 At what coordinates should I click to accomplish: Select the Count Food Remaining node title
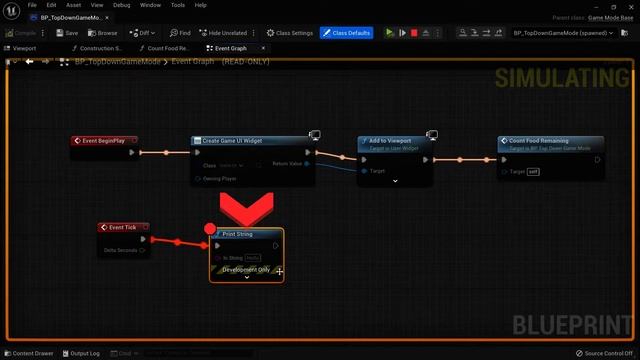[x=538, y=140]
